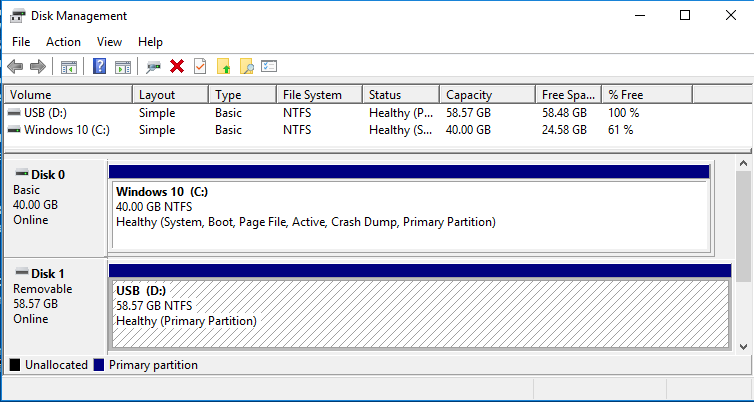Maximize the Disk Management window
This screenshot has width=754, height=402.
point(685,15)
